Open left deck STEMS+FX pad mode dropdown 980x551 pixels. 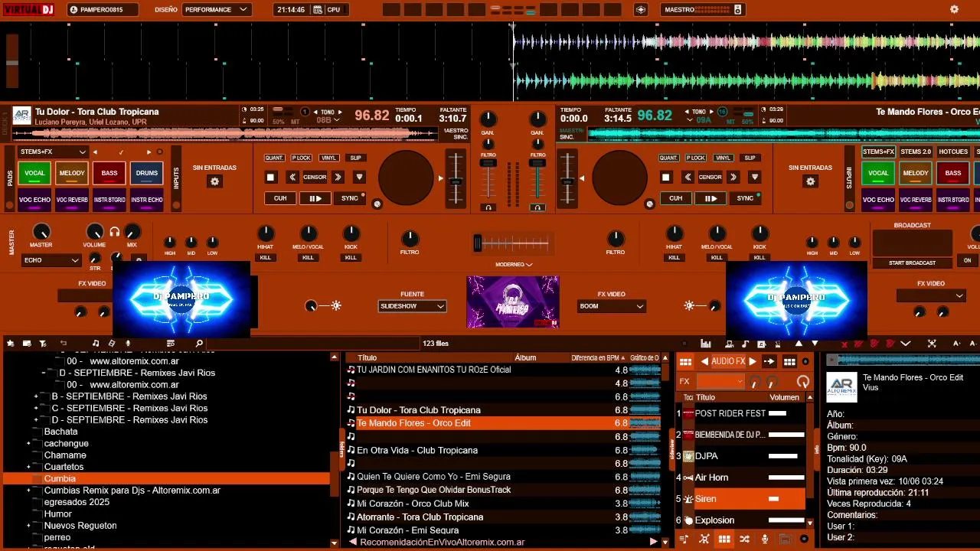pyautogui.click(x=54, y=152)
